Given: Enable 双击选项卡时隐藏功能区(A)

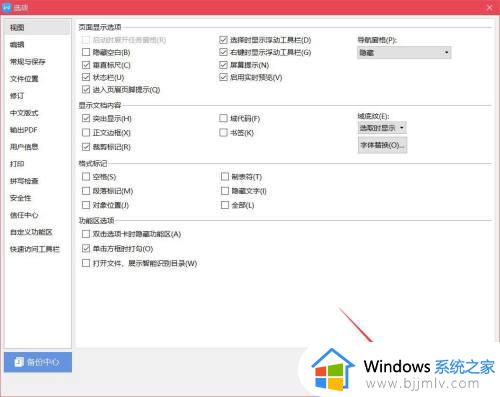Looking at the screenshot, I should [x=86, y=234].
